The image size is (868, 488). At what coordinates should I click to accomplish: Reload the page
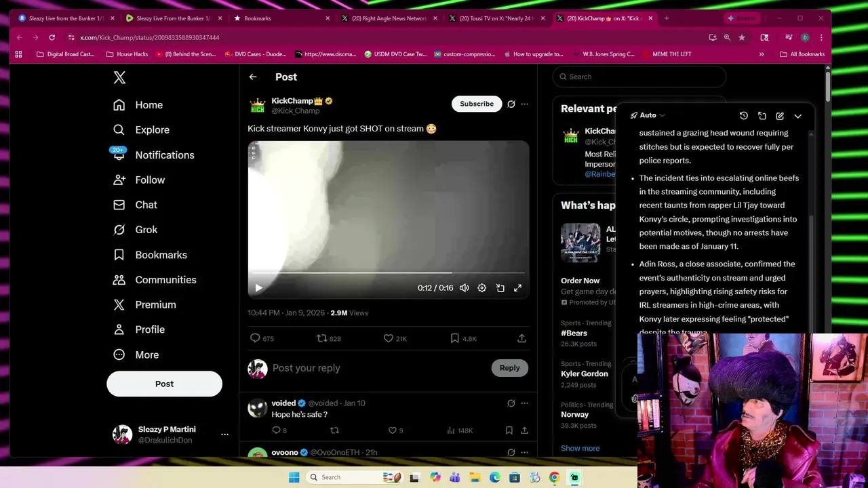click(x=52, y=38)
